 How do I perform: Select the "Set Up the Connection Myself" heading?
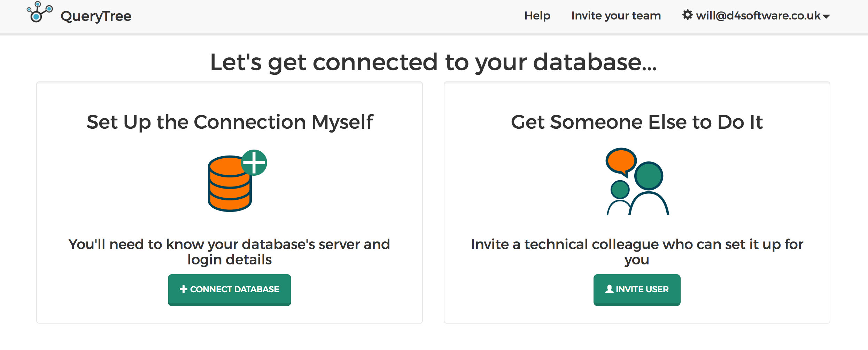pos(230,122)
